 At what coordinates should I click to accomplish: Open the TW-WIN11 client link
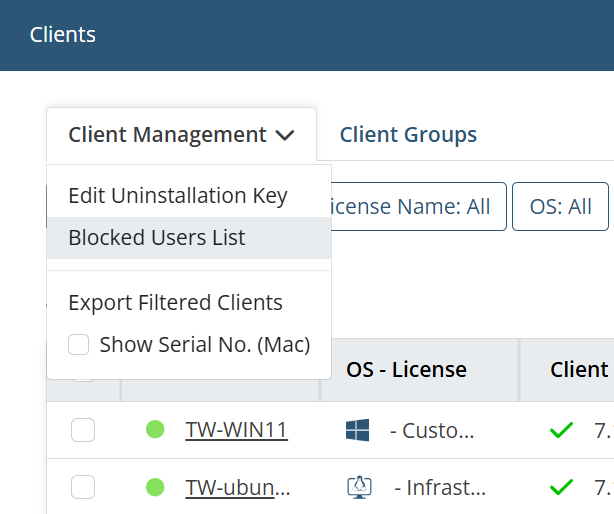click(x=237, y=430)
